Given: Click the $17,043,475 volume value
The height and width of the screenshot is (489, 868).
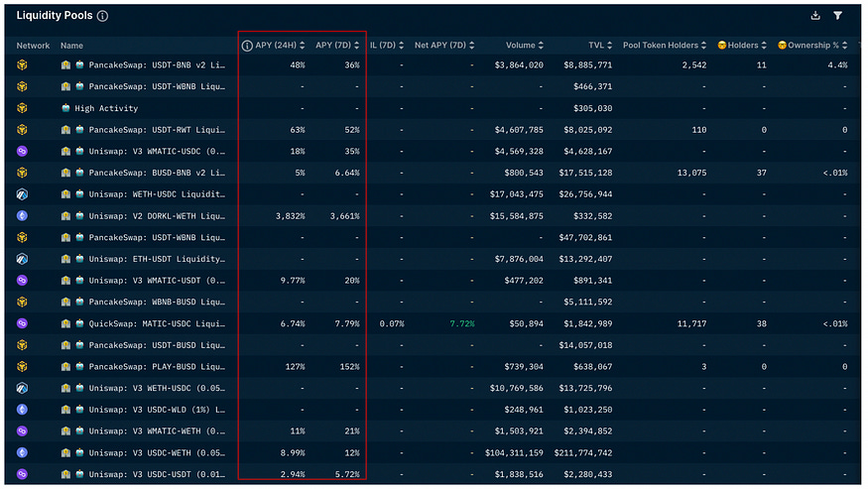Looking at the screenshot, I should (x=517, y=194).
